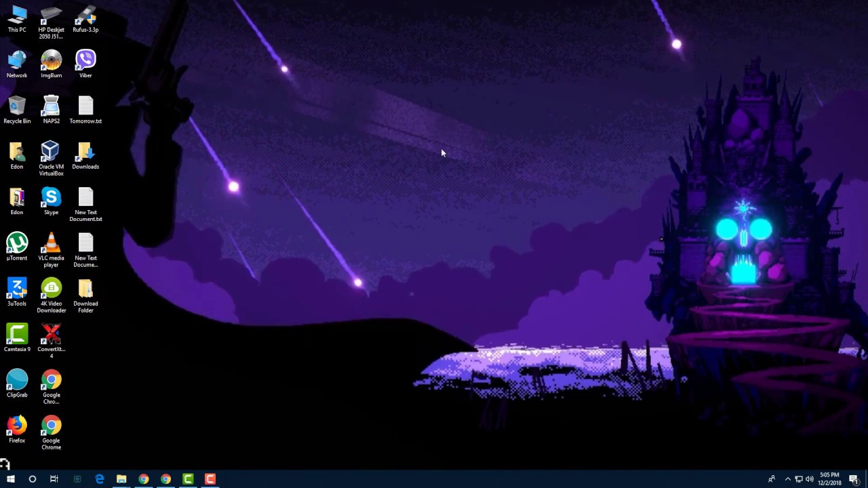This screenshot has height=488, width=868.
Task: Expand hidden system tray icons chevron
Action: click(787, 479)
